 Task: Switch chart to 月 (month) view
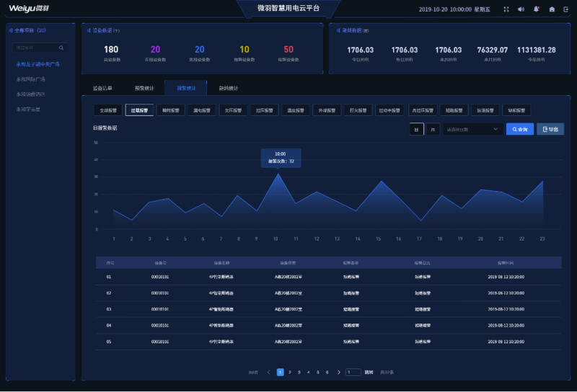(x=433, y=130)
